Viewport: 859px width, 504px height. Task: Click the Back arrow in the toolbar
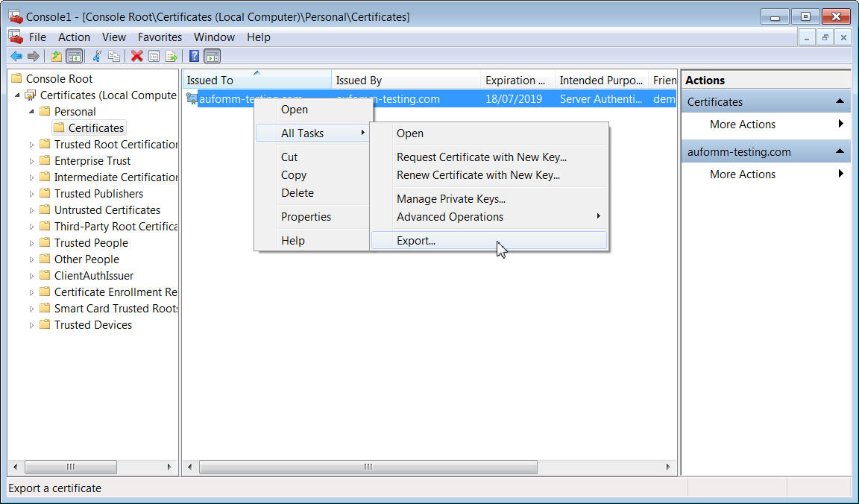click(16, 56)
